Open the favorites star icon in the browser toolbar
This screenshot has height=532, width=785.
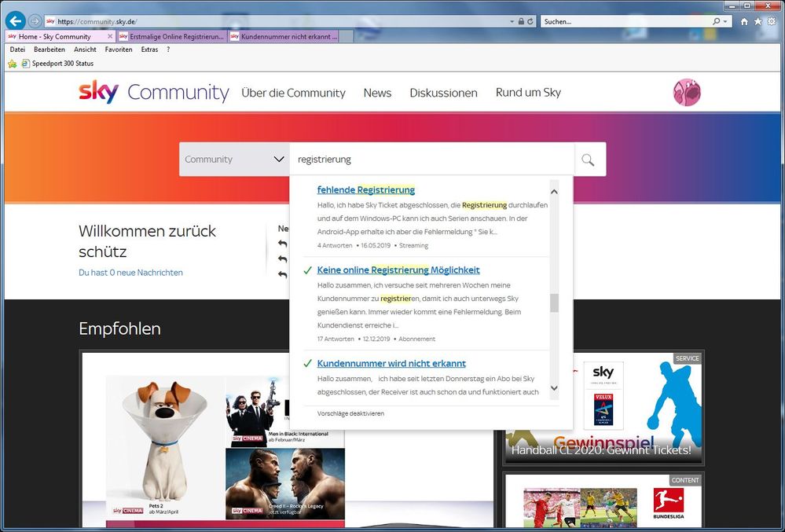pos(758,21)
